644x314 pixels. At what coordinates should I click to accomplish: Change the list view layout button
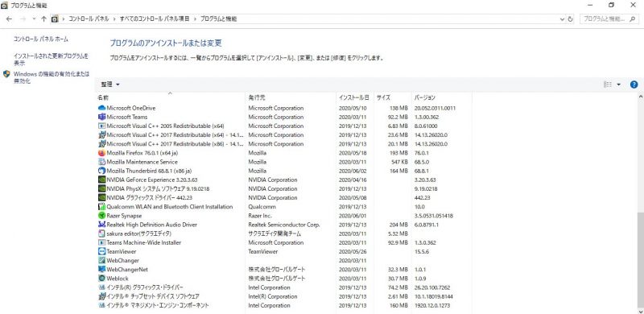click(608, 85)
